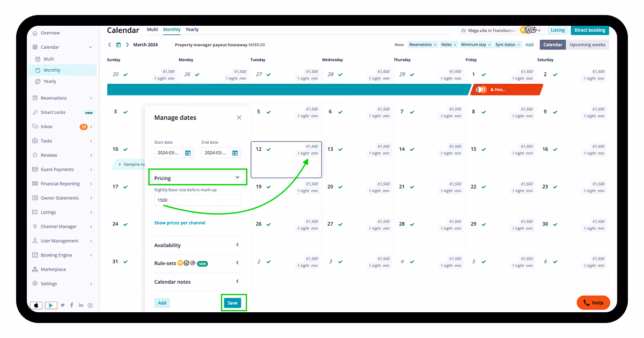The height and width of the screenshot is (338, 644).
Task: Save the manage dates changes
Action: (x=232, y=303)
